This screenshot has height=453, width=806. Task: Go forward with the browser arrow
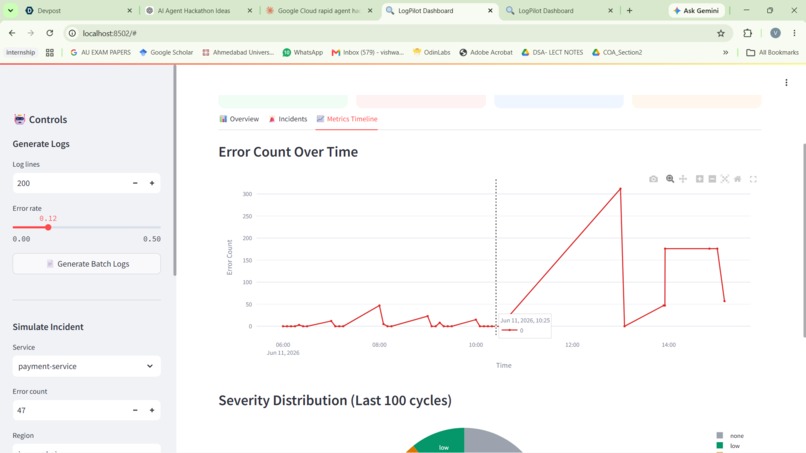31,33
